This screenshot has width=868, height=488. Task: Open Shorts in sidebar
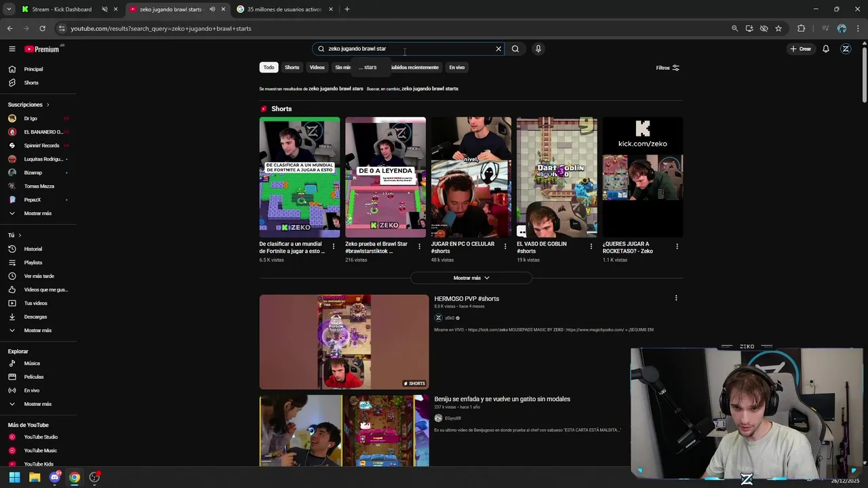coord(31,83)
